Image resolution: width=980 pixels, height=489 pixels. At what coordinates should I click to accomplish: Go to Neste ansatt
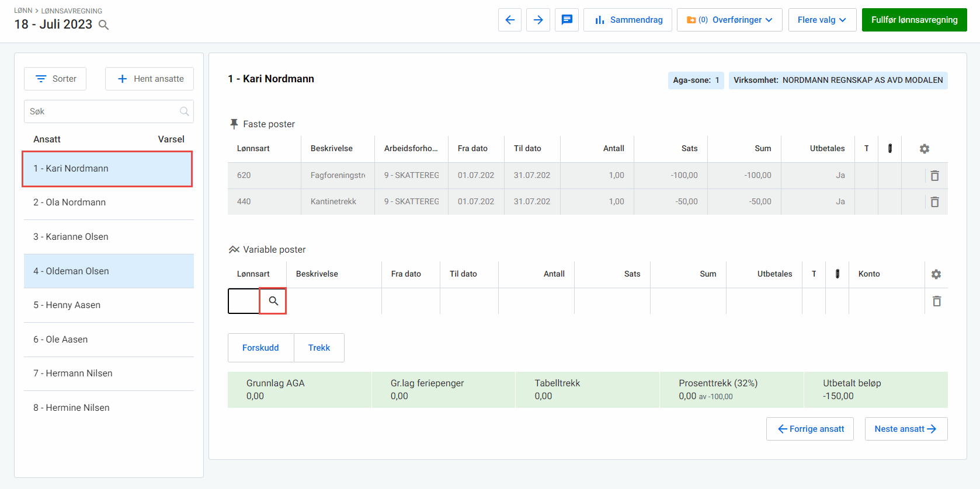point(905,429)
